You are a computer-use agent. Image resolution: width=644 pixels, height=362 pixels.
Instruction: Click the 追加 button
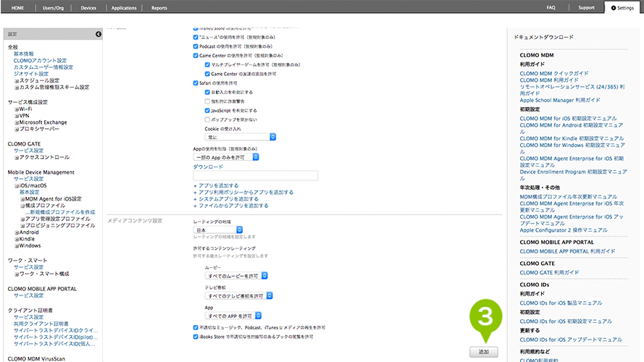(x=484, y=352)
